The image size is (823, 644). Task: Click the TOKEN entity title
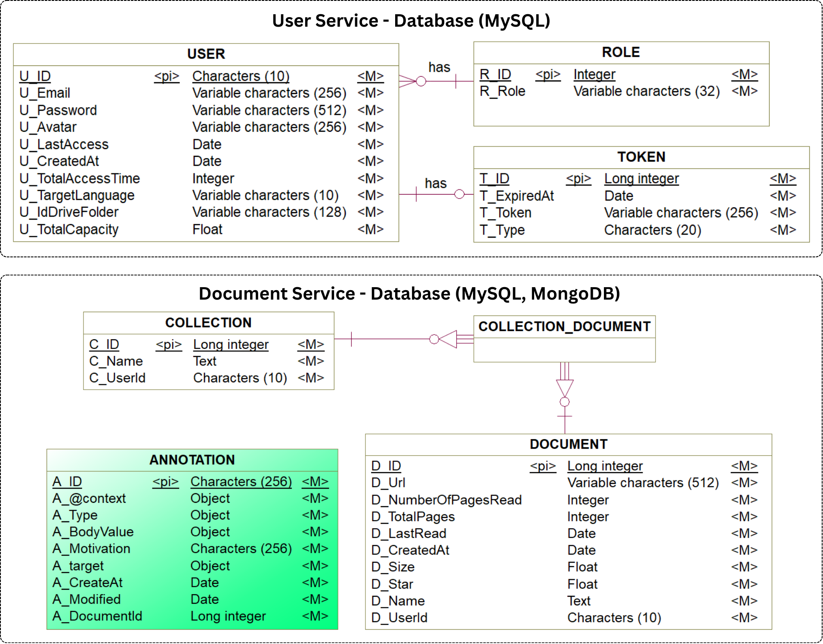coord(641,157)
